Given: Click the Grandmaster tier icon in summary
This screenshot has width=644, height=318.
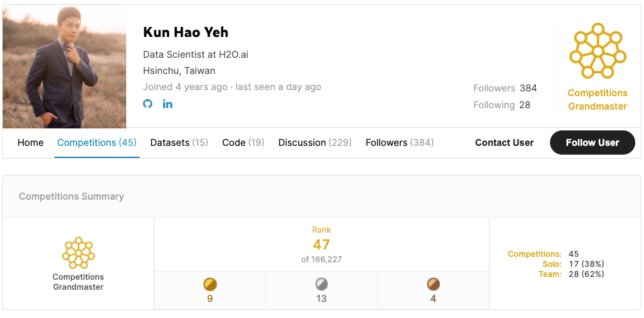Looking at the screenshot, I should pyautogui.click(x=79, y=253).
